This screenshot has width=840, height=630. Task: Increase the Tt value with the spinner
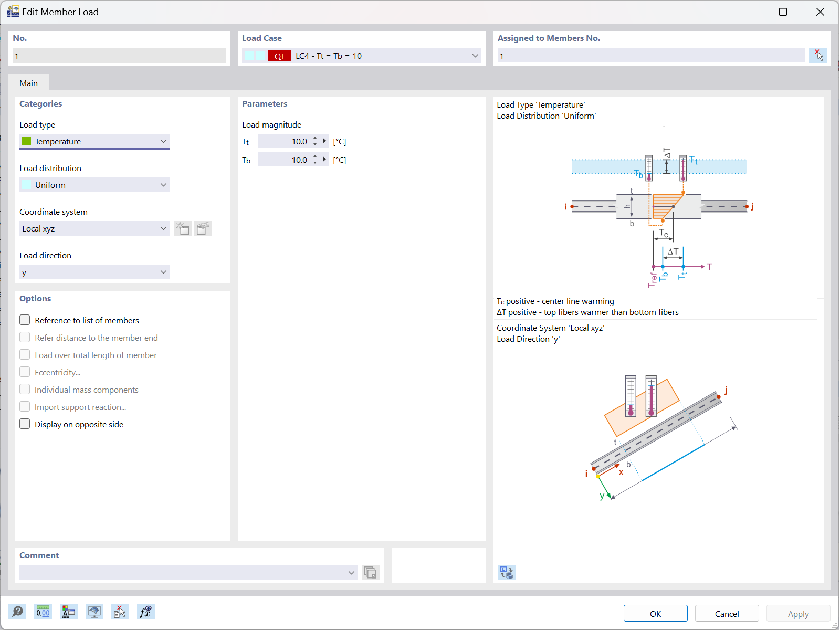[314, 138]
